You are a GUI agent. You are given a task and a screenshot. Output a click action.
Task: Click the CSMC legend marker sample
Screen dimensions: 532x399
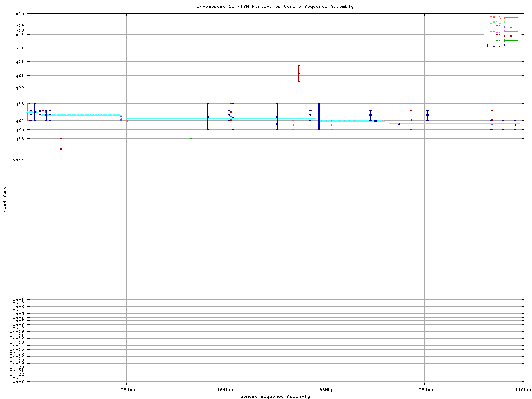tap(511, 18)
